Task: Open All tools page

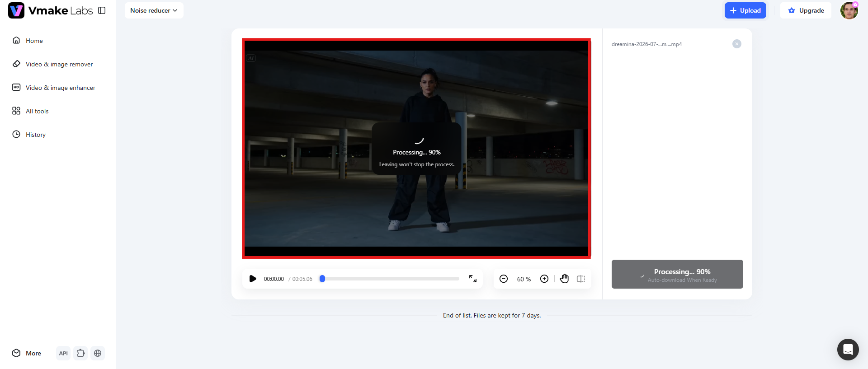Action: click(x=37, y=111)
